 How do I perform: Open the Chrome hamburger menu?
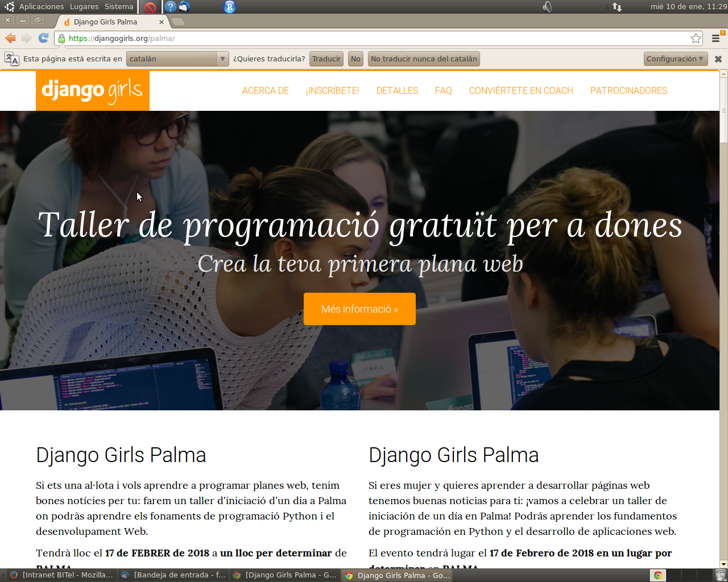pos(715,38)
